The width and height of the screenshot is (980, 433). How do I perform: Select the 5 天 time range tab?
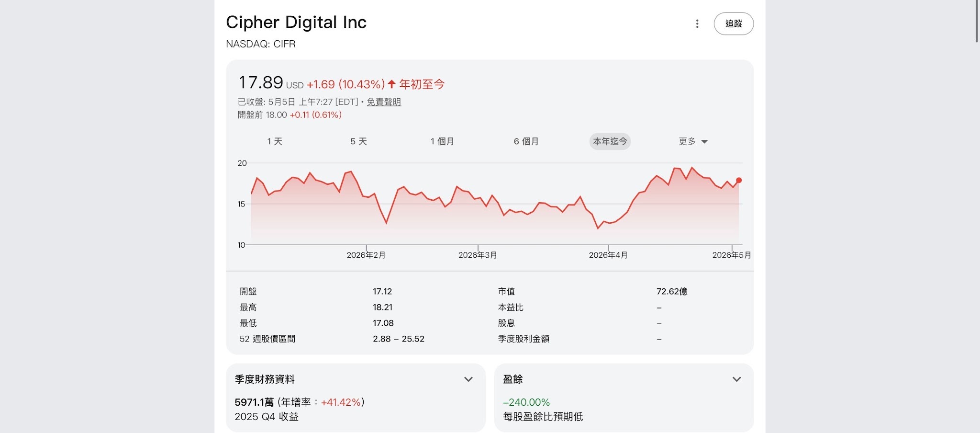click(x=358, y=141)
